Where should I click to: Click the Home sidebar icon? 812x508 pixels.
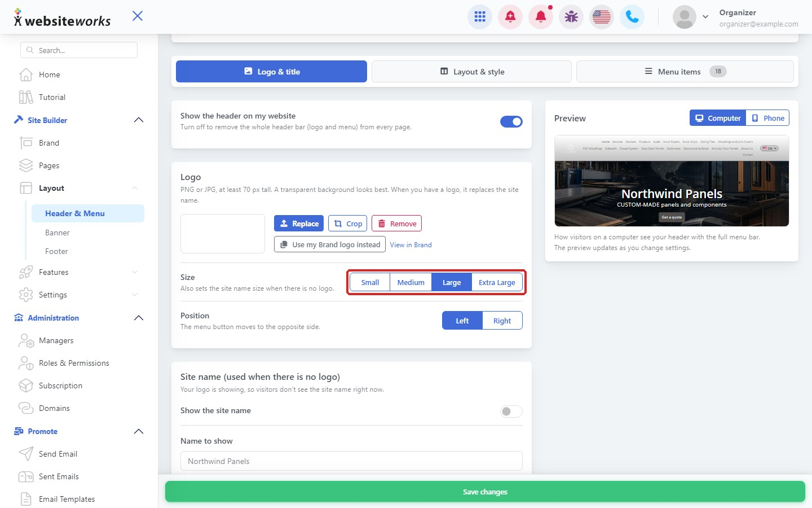click(x=26, y=75)
